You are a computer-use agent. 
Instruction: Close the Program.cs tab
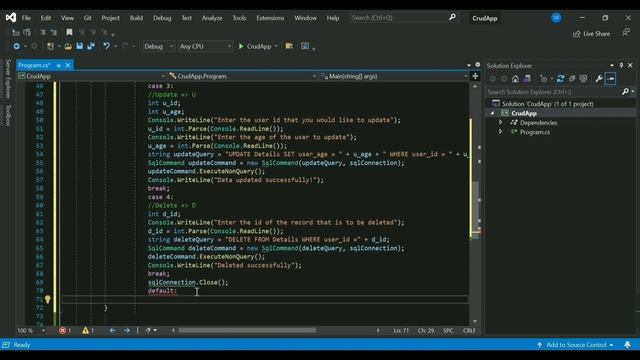coord(68,65)
